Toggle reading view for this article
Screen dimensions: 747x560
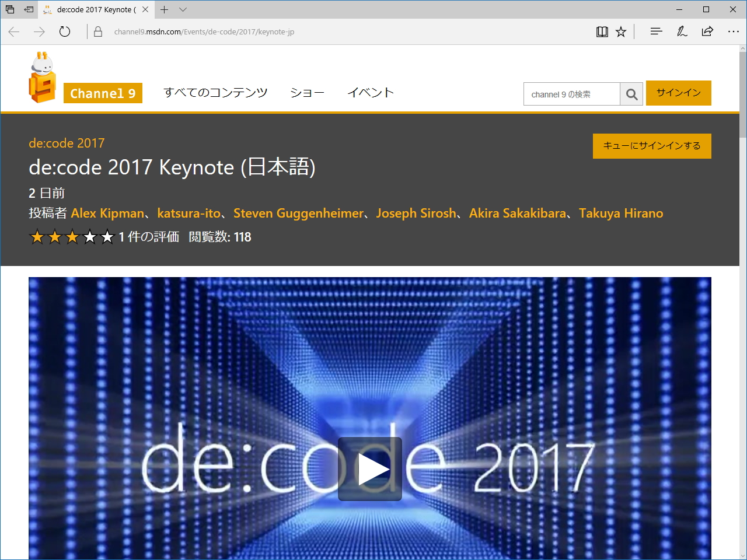click(x=602, y=32)
